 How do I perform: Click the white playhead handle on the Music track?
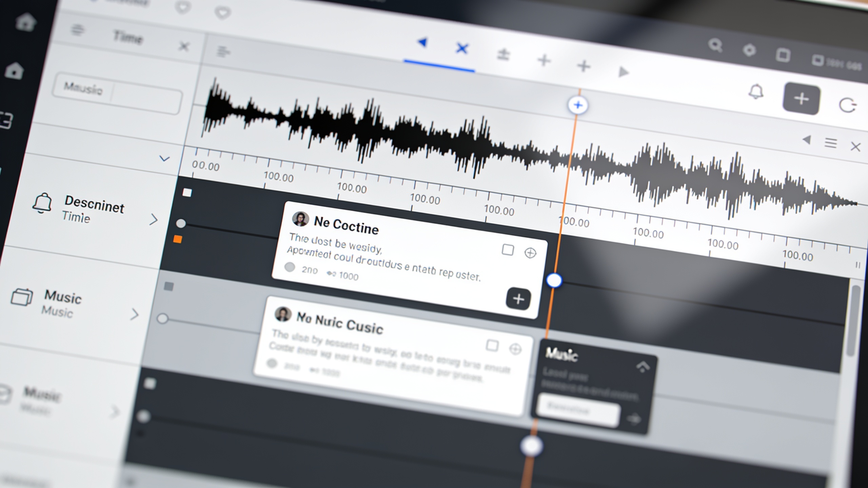click(x=554, y=280)
